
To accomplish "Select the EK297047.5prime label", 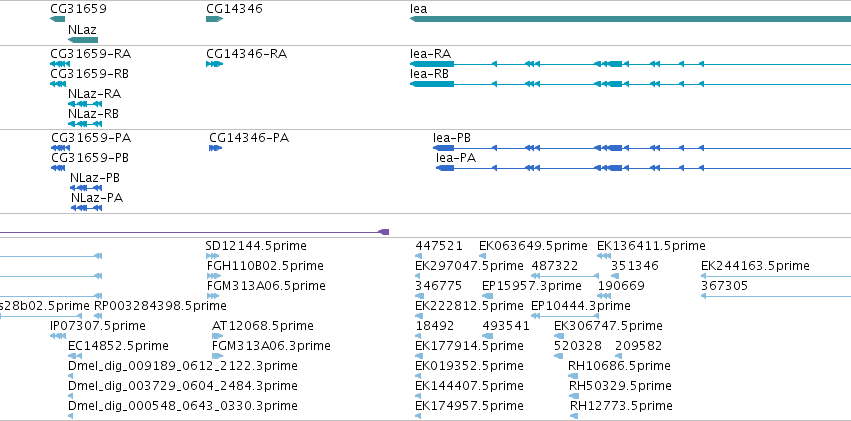I will click(x=469, y=266).
